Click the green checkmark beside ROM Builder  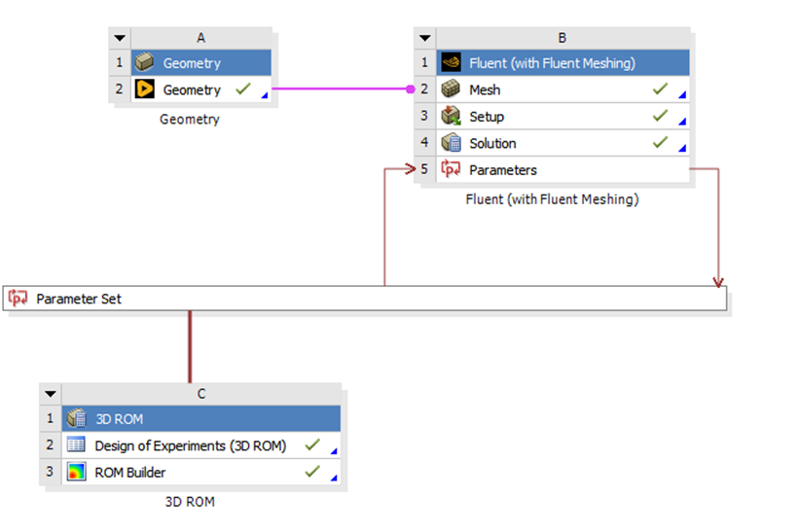(x=311, y=472)
